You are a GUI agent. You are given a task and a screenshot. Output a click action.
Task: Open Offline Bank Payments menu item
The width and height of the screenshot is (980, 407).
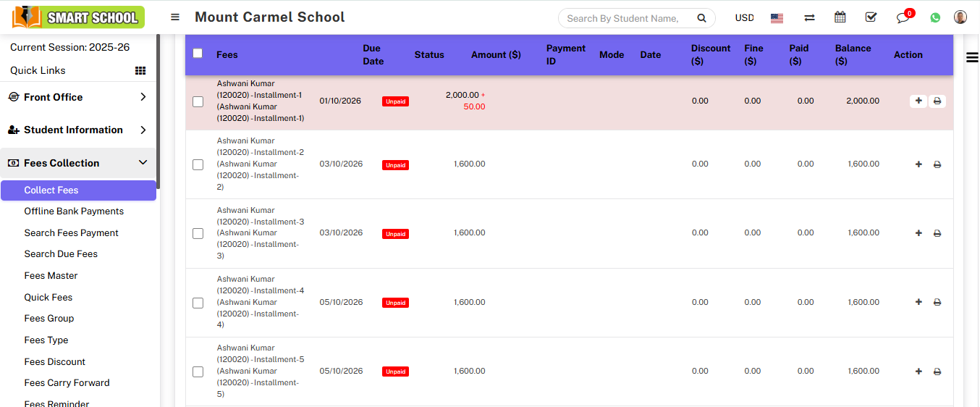tap(74, 211)
